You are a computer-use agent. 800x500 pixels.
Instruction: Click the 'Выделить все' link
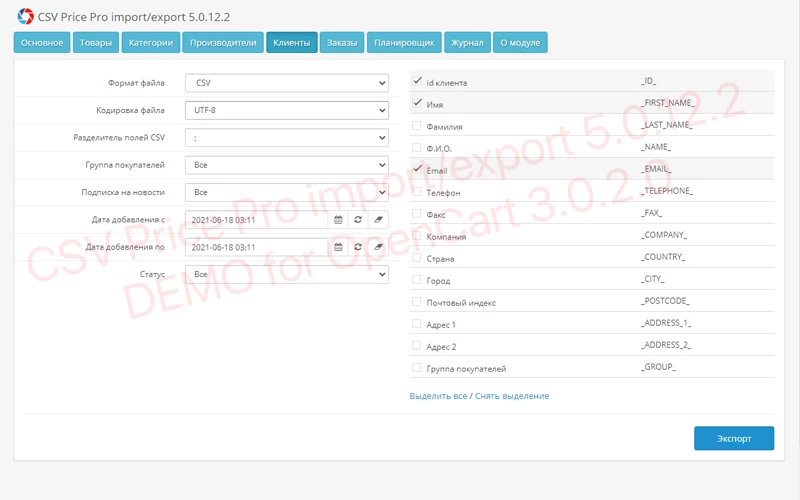(x=438, y=396)
